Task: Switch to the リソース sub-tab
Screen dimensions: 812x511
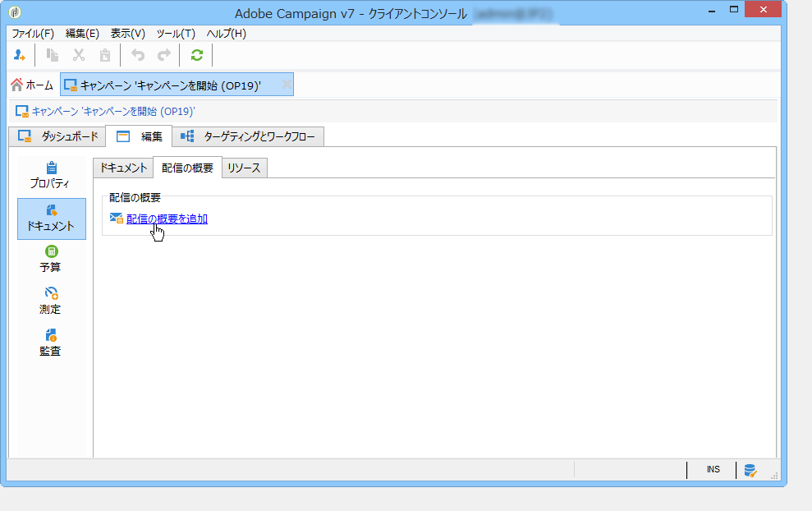Action: point(244,168)
